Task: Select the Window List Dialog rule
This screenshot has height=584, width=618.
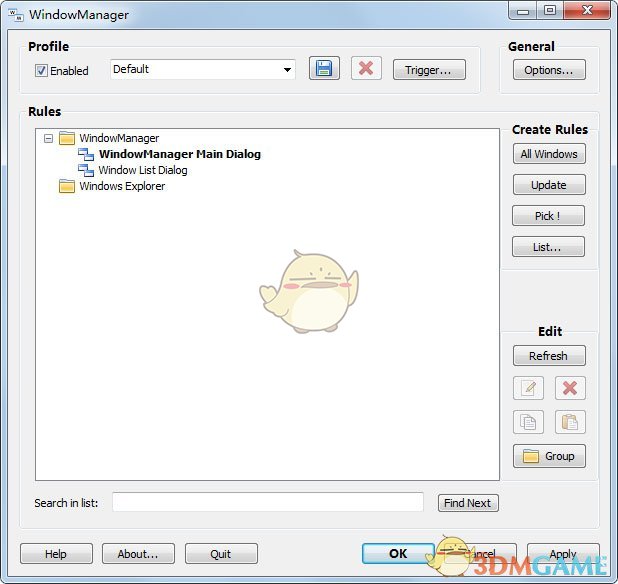Action: pyautogui.click(x=143, y=170)
